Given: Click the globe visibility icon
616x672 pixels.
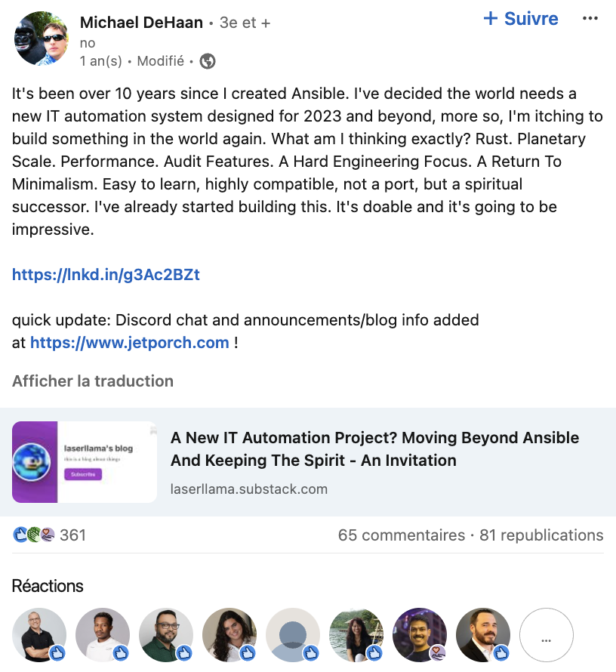Looking at the screenshot, I should (x=208, y=61).
